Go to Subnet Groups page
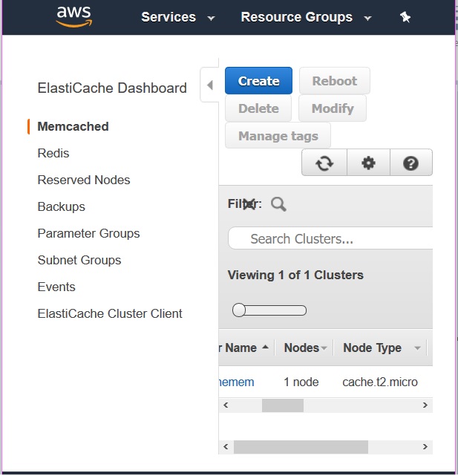Image resolution: width=458 pixels, height=476 pixels. click(x=79, y=260)
